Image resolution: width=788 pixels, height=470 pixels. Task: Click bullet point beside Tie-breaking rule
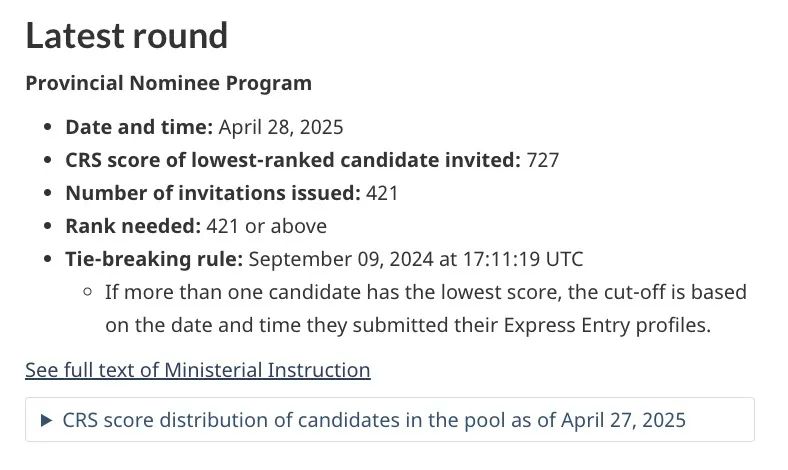click(x=47, y=260)
